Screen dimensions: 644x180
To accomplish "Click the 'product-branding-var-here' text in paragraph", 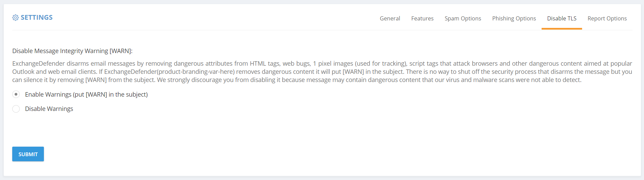I will (196, 72).
